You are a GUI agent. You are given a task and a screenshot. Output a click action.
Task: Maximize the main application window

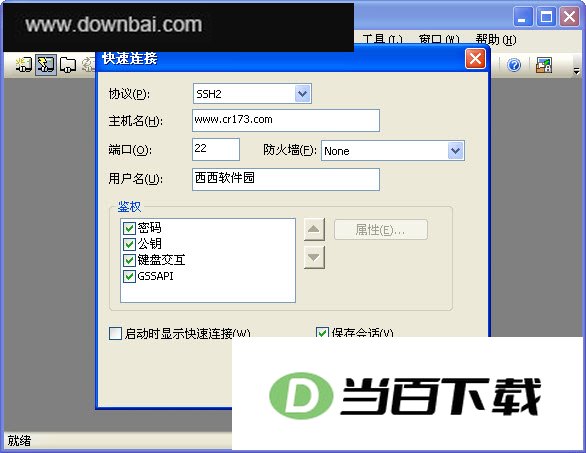click(546, 17)
